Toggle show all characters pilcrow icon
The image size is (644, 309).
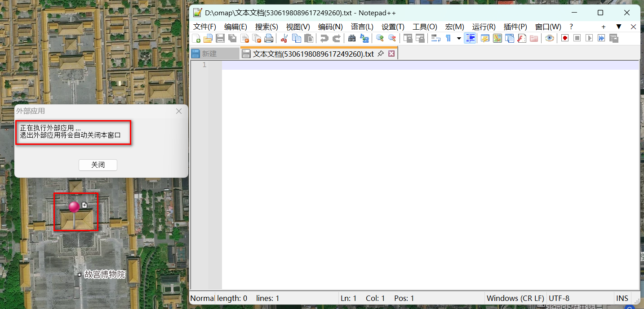click(448, 38)
